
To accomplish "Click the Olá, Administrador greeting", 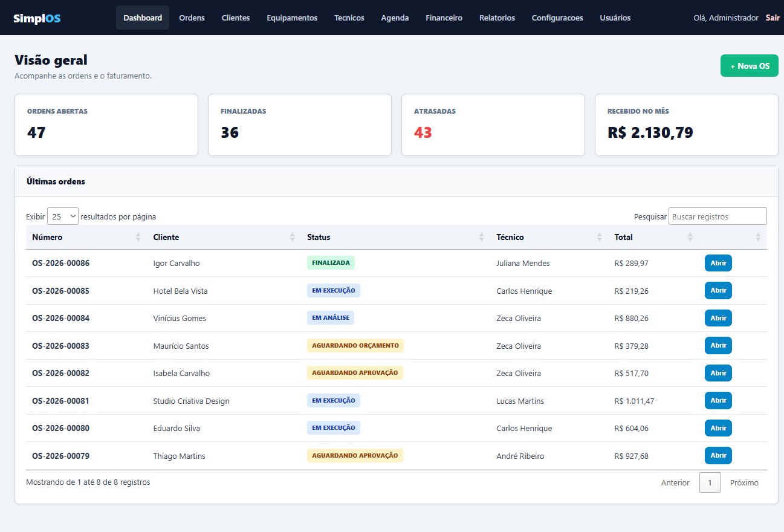I will click(726, 18).
